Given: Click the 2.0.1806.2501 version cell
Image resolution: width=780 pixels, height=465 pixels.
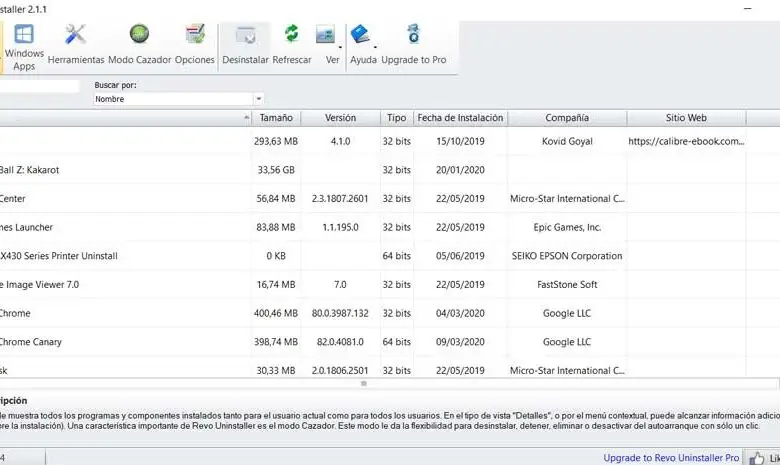Looking at the screenshot, I should click(x=340, y=371).
